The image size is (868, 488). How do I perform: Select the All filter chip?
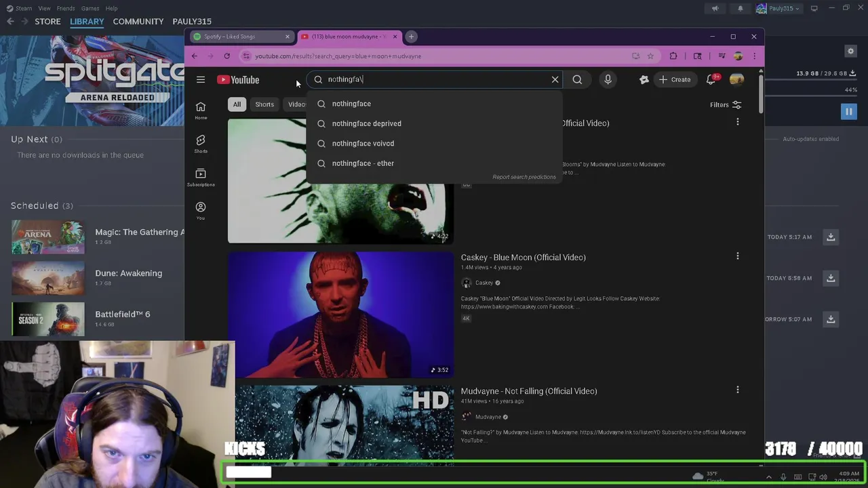point(237,104)
